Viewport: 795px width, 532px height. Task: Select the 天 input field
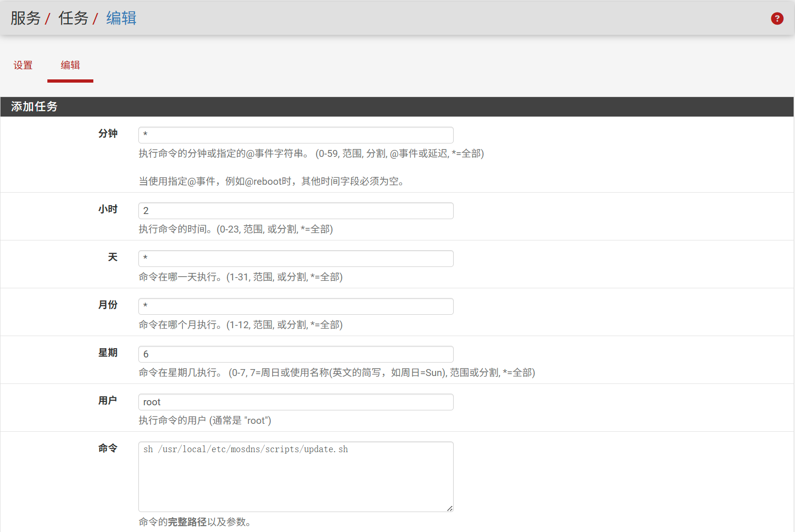pos(296,259)
